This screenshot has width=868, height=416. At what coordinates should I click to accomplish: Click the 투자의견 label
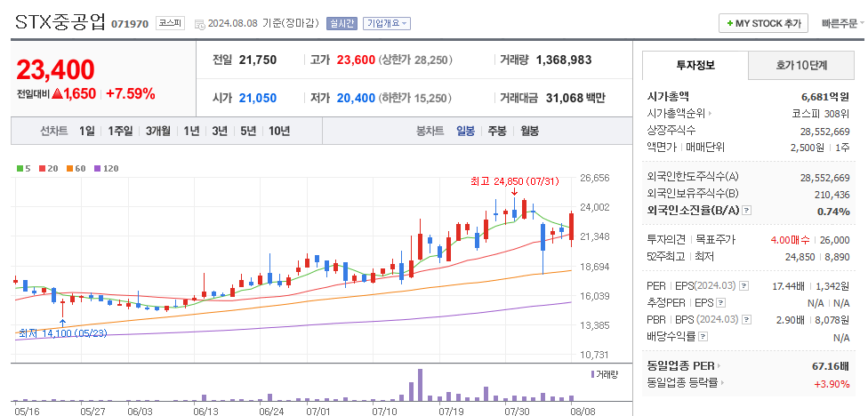(666, 239)
